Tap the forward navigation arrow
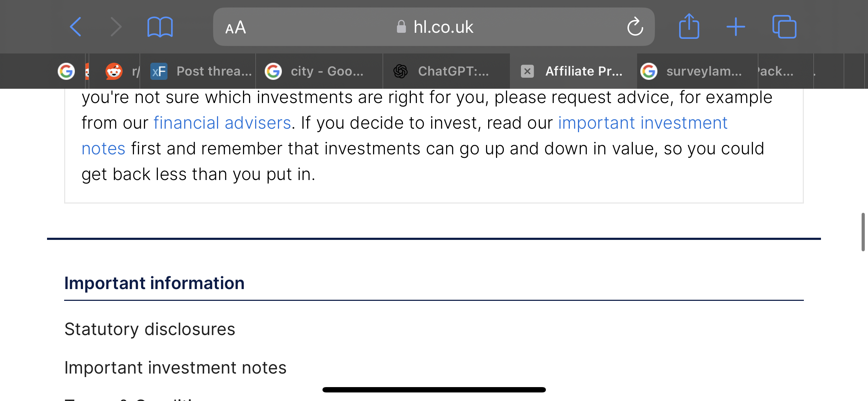868x401 pixels. click(x=116, y=27)
